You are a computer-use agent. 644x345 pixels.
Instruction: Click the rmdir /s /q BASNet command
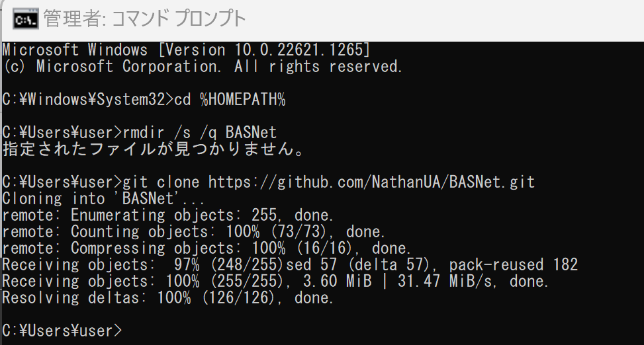200,132
